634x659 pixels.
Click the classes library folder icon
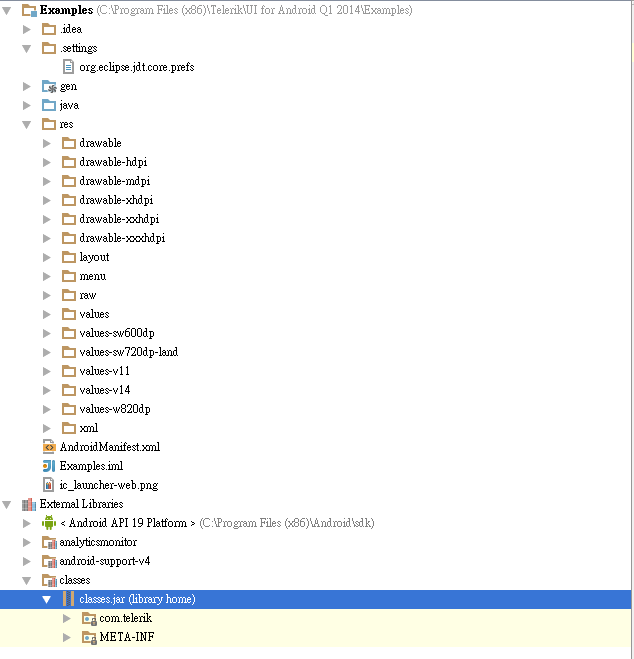click(49, 580)
